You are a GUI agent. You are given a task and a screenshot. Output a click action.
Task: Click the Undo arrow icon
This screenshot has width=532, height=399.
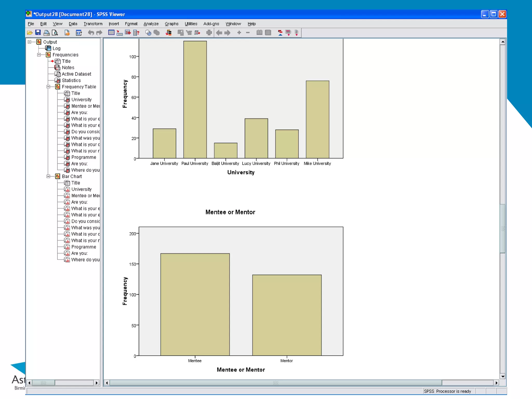pos(91,33)
